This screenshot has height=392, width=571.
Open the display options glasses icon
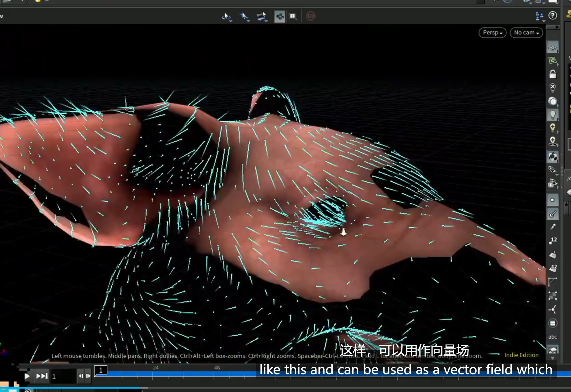(x=553, y=170)
